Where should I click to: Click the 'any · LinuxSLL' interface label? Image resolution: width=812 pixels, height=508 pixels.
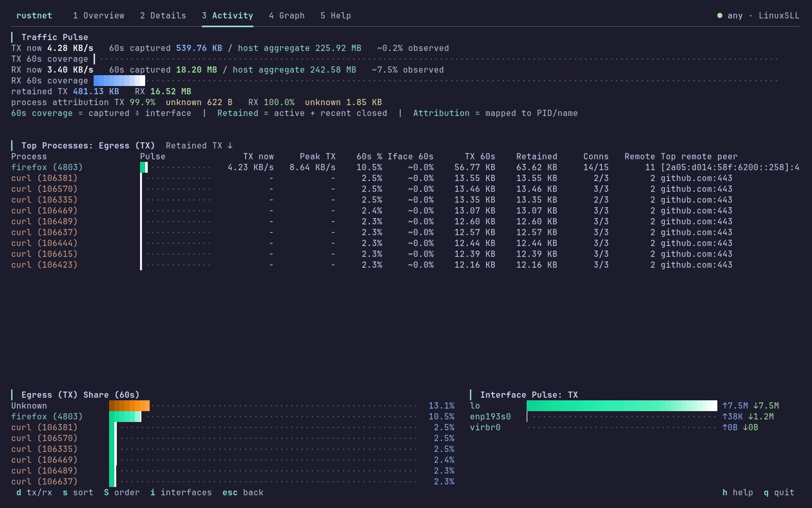tap(763, 16)
